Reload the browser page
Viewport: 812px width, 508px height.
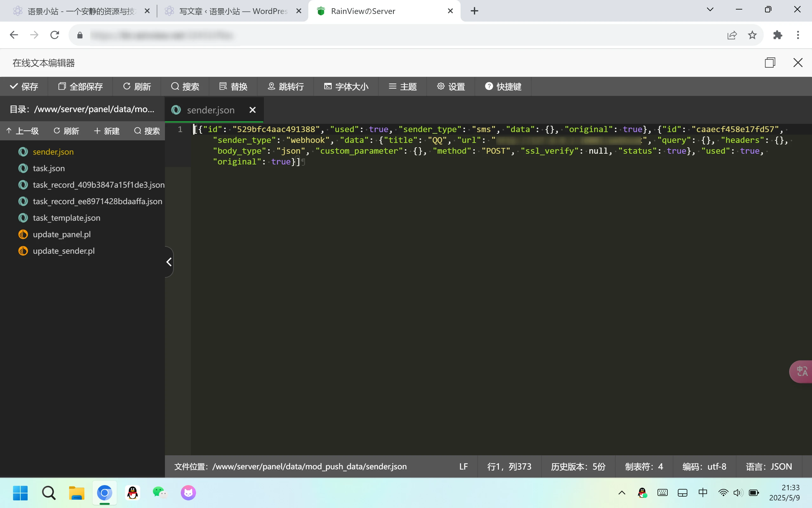pos(55,35)
